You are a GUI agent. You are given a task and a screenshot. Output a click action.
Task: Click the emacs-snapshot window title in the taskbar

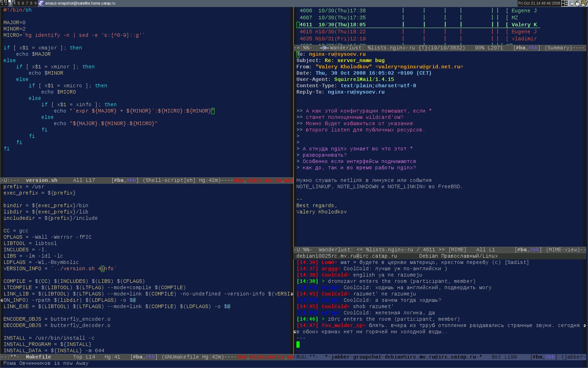80,3
